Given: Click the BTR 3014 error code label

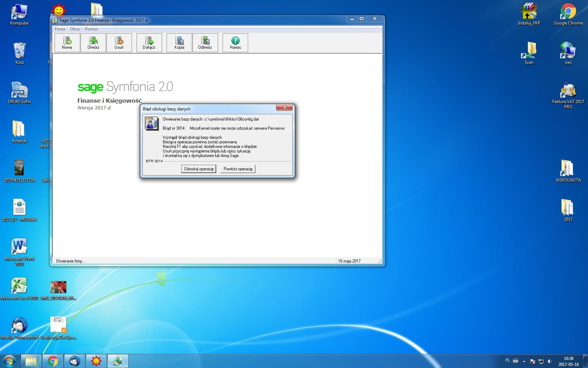Looking at the screenshot, I should (154, 161).
